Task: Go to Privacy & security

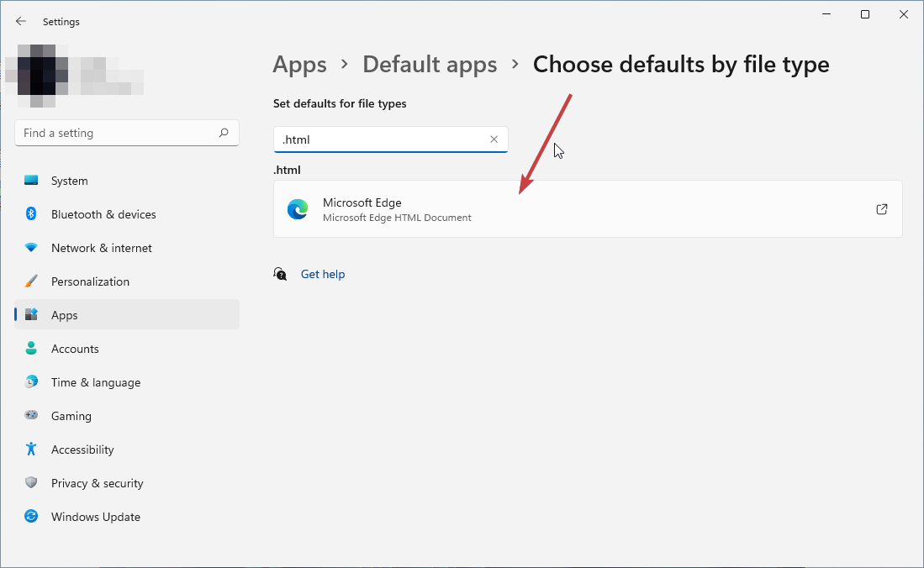Action: pyautogui.click(x=97, y=483)
